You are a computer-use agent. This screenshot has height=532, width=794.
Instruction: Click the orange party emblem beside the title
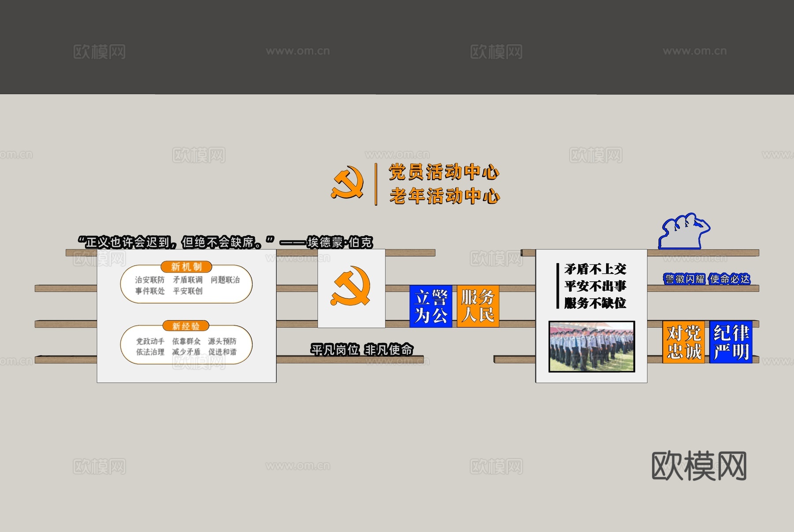tap(348, 182)
